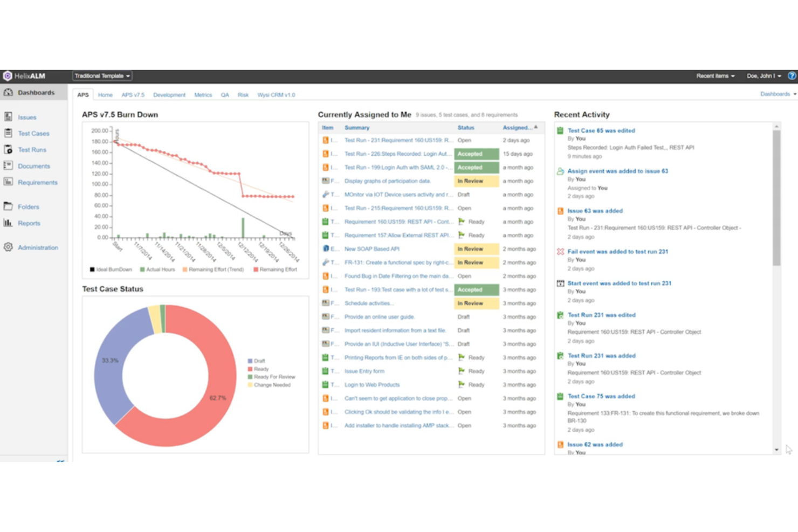The image size is (798, 532).
Task: Switch to the Metrics tab
Action: [203, 95]
